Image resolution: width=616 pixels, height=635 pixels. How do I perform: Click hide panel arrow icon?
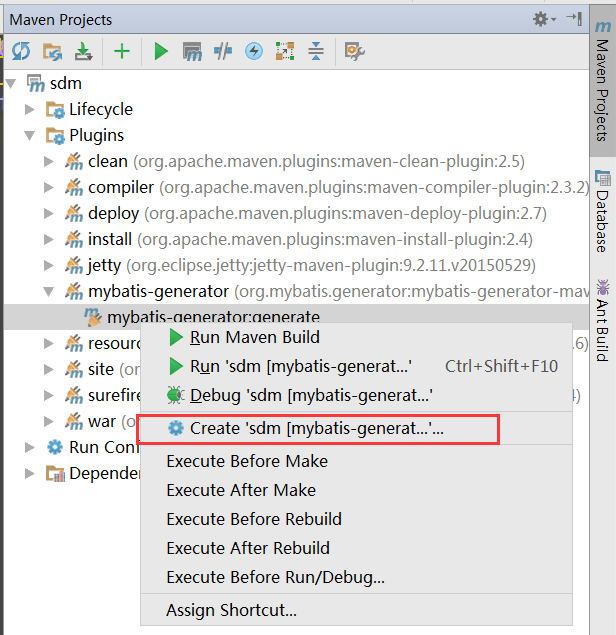click(x=574, y=19)
